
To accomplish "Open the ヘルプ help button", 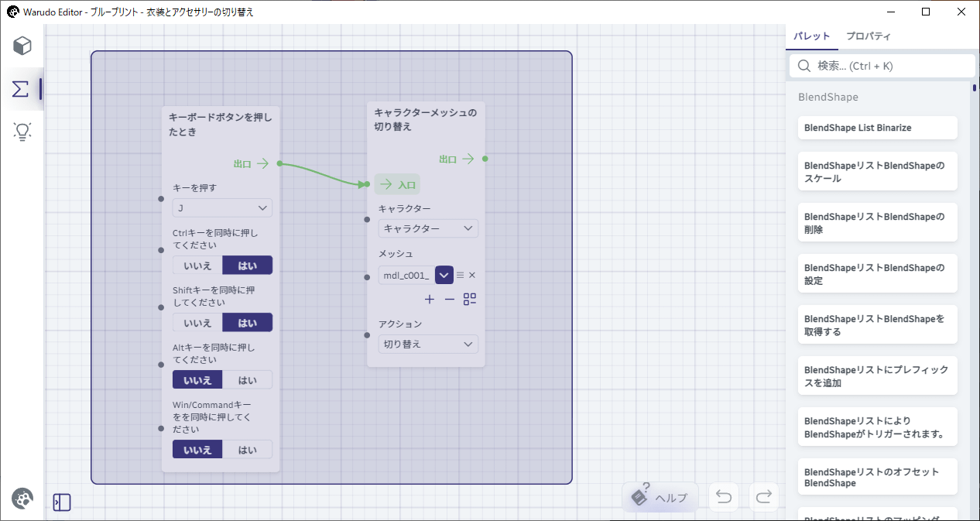I will tap(660, 497).
